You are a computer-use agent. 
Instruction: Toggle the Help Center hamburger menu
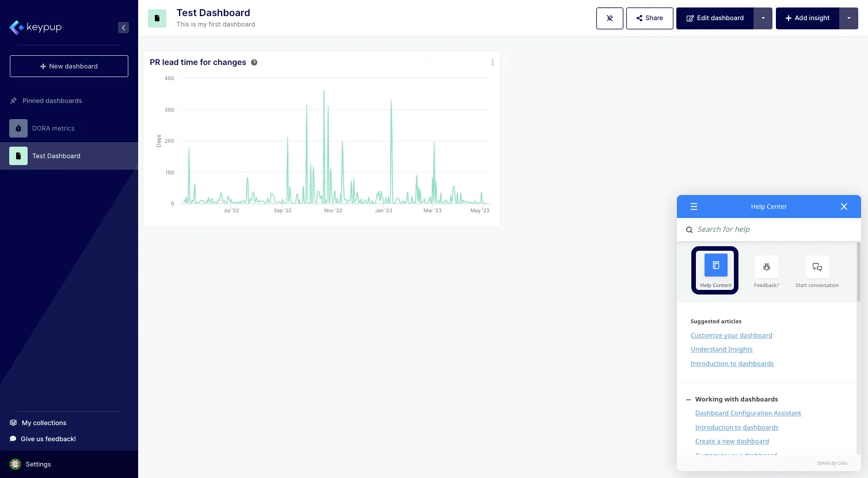pyautogui.click(x=694, y=207)
